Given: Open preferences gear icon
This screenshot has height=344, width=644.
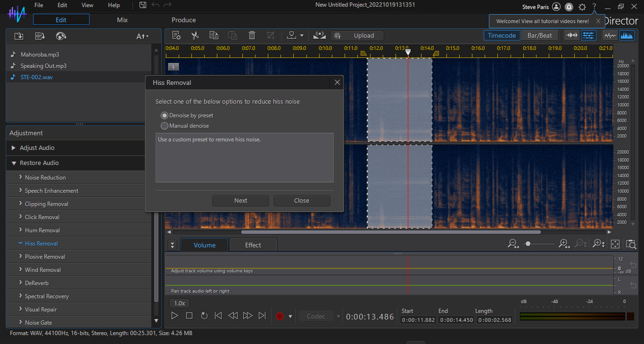Looking at the screenshot, I should [582, 7].
